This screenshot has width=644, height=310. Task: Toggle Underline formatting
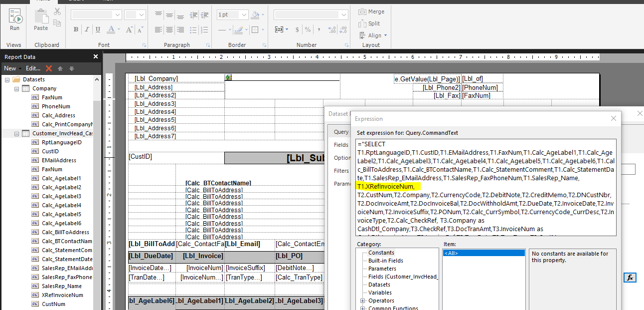pos(97,29)
